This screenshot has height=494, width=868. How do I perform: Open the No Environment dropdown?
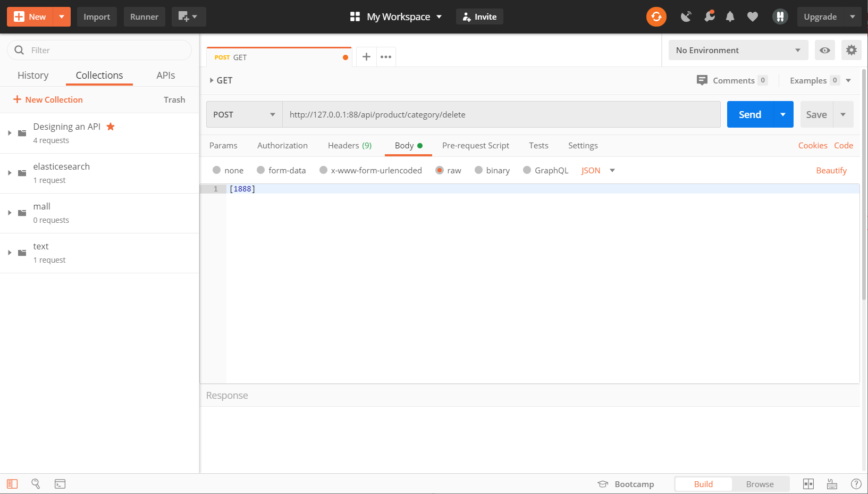tap(738, 50)
